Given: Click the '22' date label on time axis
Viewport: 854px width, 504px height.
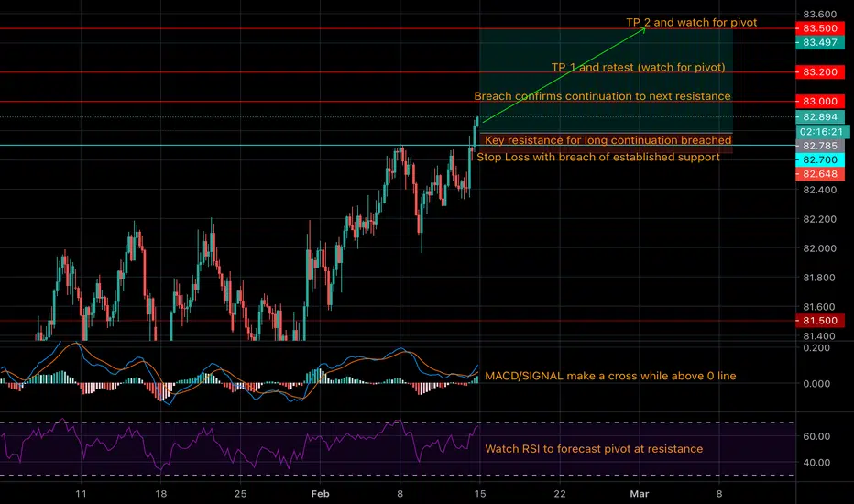Looking at the screenshot, I should coord(559,494).
